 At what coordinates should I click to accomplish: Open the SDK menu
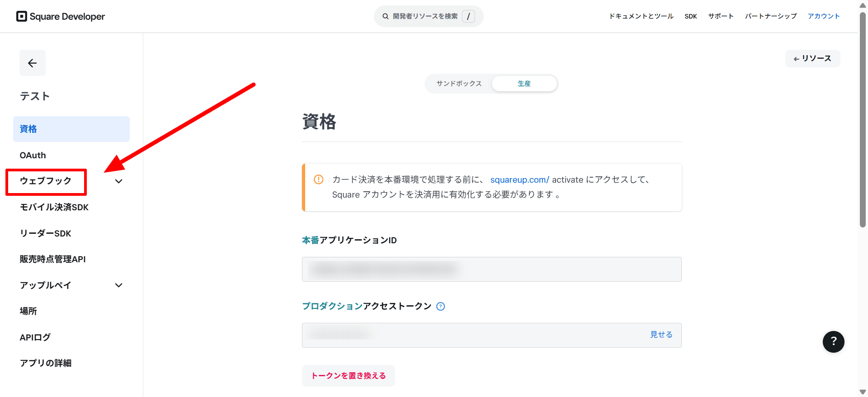(691, 16)
